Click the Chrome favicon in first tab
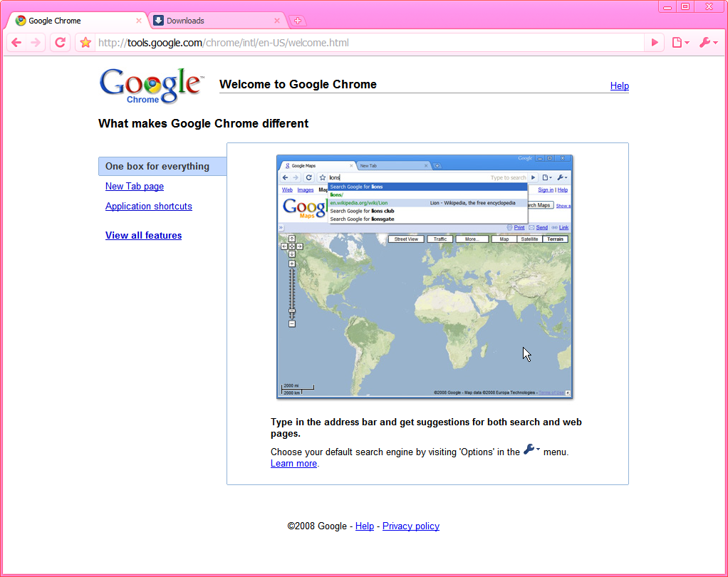 coord(21,21)
